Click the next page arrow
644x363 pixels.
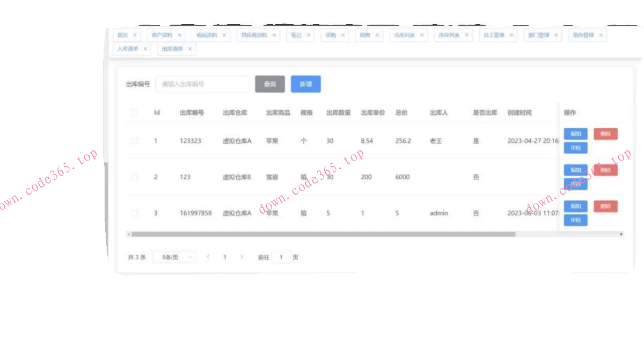pyautogui.click(x=243, y=257)
